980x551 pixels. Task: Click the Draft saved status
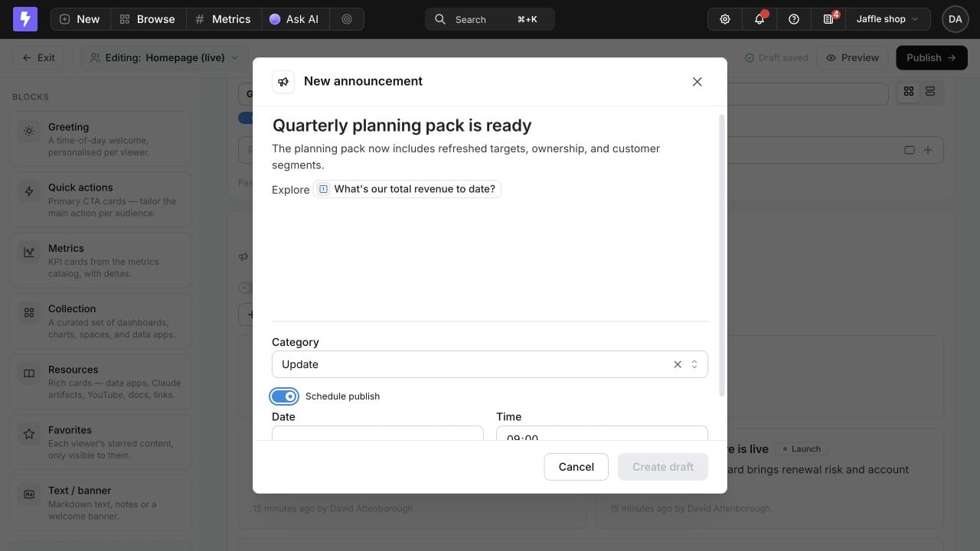pos(776,57)
